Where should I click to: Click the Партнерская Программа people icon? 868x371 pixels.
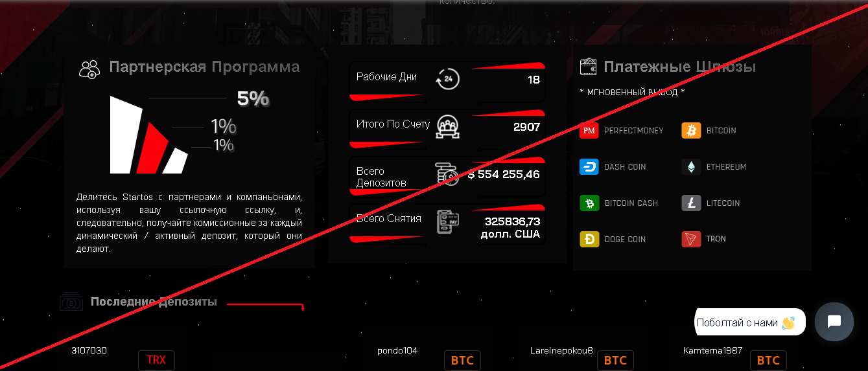pyautogui.click(x=89, y=69)
